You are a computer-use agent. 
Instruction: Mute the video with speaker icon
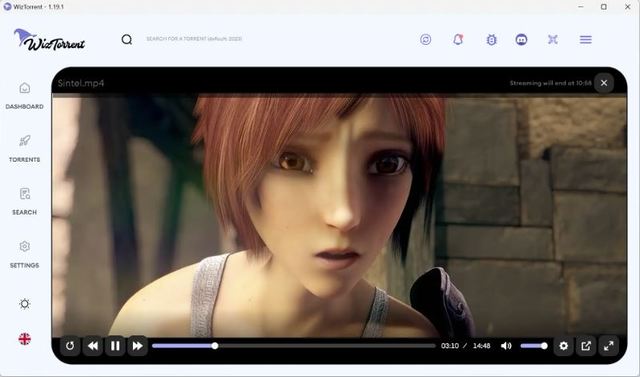pyautogui.click(x=506, y=346)
